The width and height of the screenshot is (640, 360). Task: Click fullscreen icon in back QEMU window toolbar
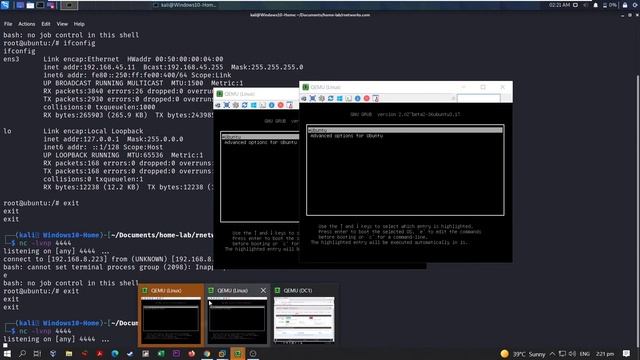tap(227, 105)
